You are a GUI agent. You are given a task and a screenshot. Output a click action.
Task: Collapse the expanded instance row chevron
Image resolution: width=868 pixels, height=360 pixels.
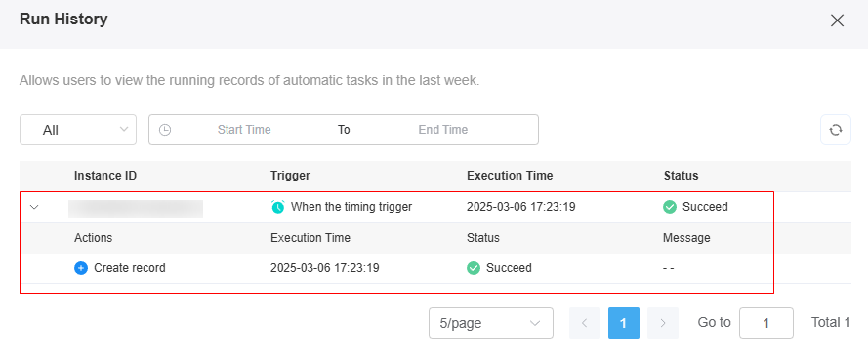point(34,207)
